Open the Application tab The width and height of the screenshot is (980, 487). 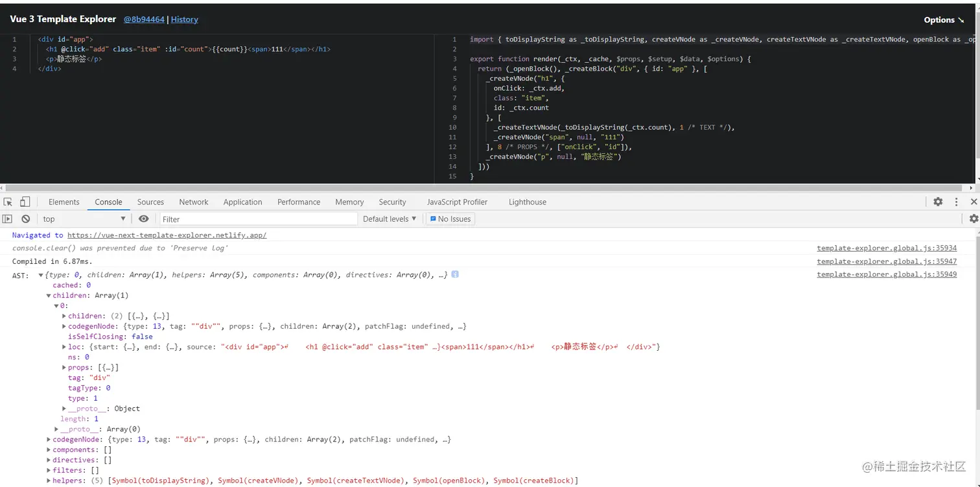coord(242,202)
